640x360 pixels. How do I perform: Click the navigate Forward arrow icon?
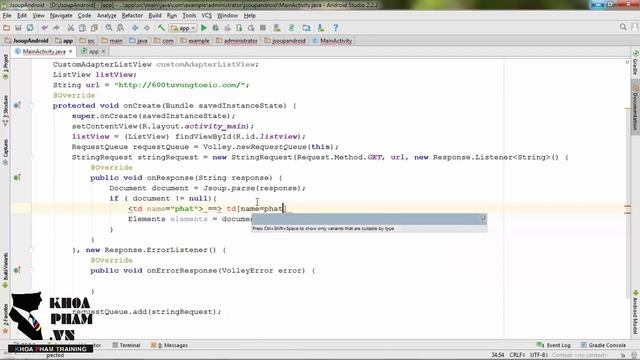(147, 28)
